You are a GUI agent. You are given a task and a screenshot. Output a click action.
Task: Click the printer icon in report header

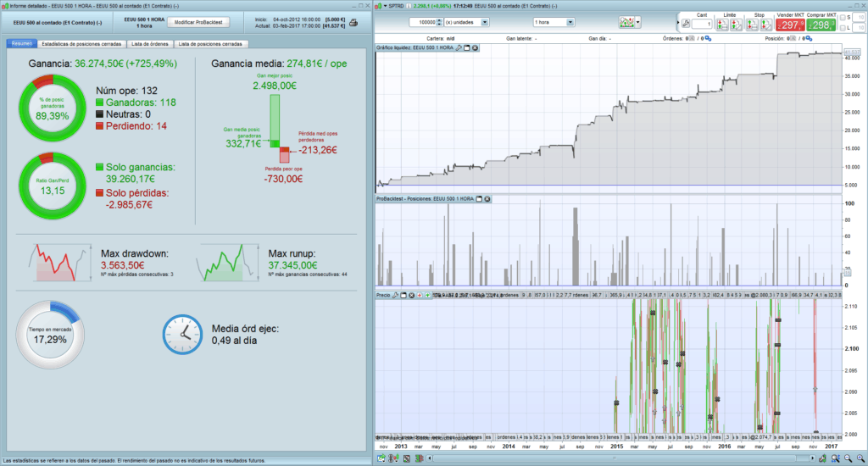pyautogui.click(x=353, y=21)
